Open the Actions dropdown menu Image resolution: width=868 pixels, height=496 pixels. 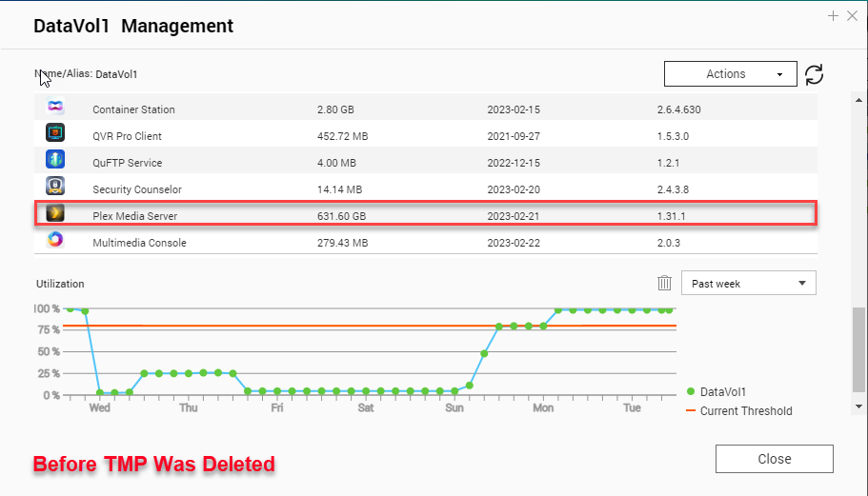point(730,74)
